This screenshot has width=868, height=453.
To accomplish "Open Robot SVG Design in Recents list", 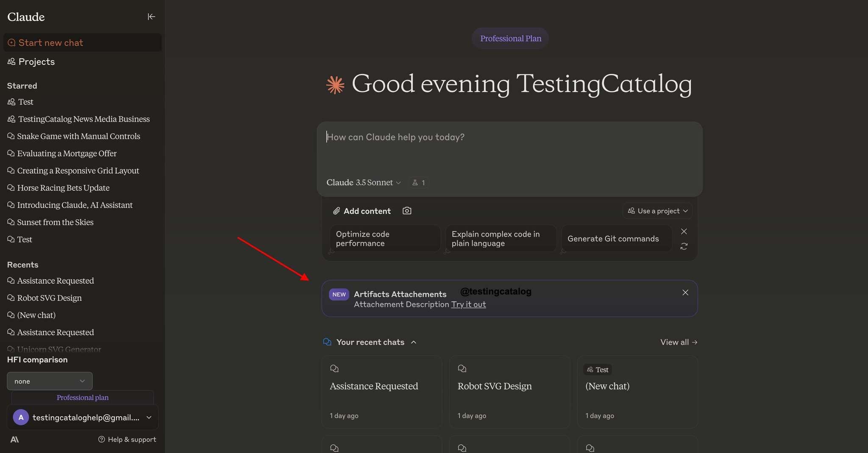I will (45, 298).
